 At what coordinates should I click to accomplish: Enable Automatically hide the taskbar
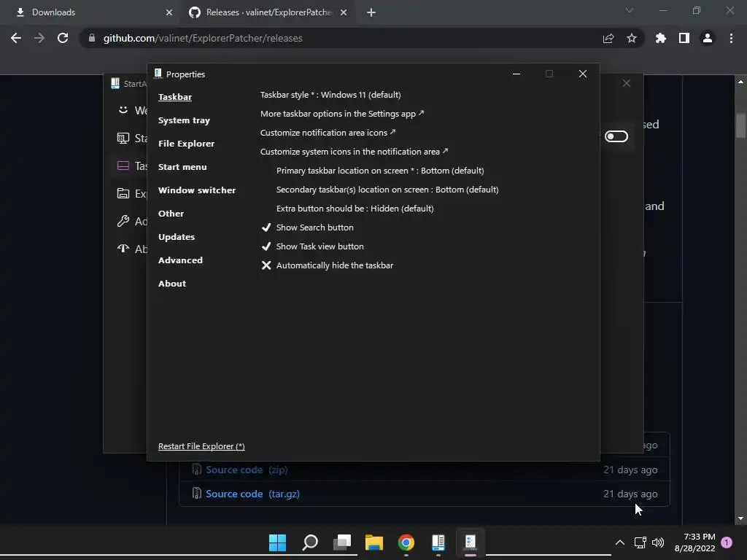[328, 265]
